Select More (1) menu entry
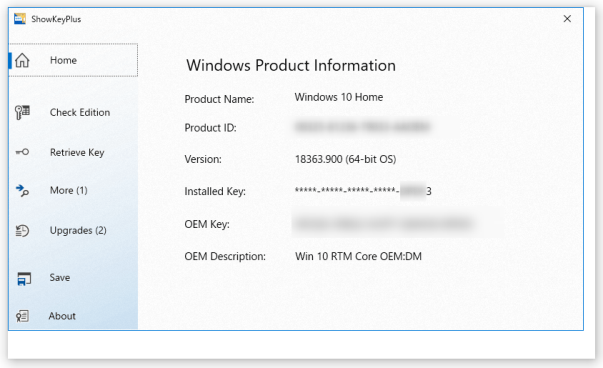Image resolution: width=603 pixels, height=368 pixels. coord(68,190)
